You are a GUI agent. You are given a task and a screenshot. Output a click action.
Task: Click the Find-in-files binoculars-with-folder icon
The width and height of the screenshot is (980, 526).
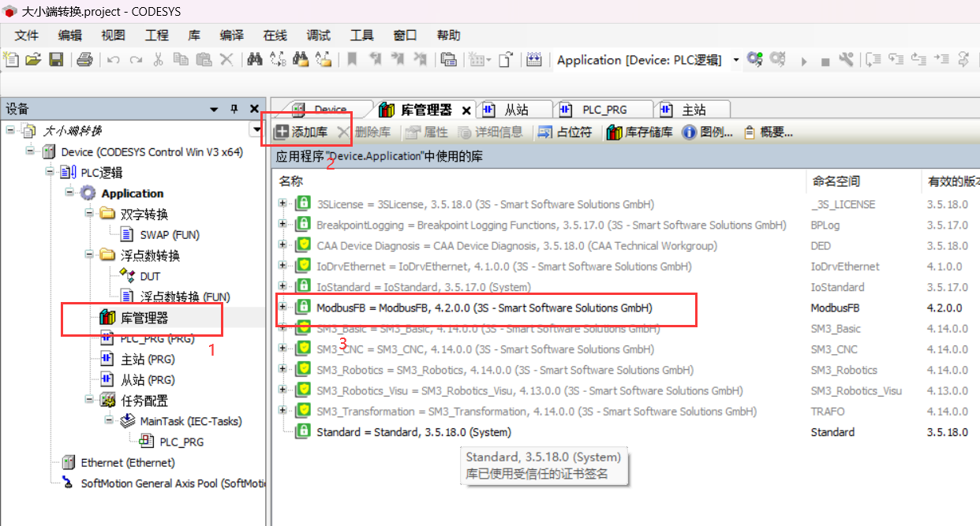click(301, 60)
